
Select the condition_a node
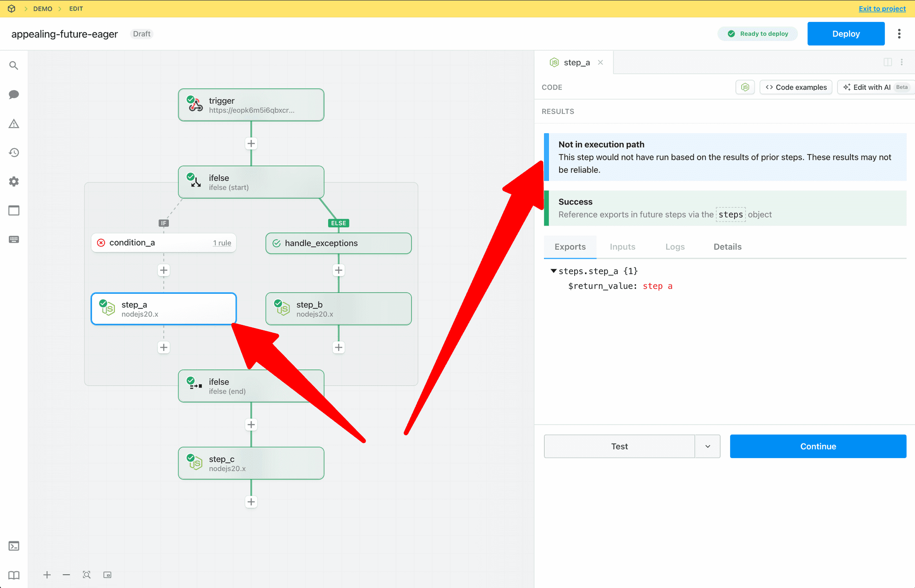(164, 243)
